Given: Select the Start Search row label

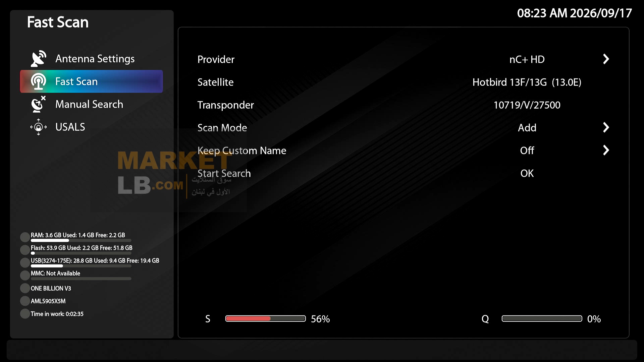Looking at the screenshot, I should (x=224, y=173).
